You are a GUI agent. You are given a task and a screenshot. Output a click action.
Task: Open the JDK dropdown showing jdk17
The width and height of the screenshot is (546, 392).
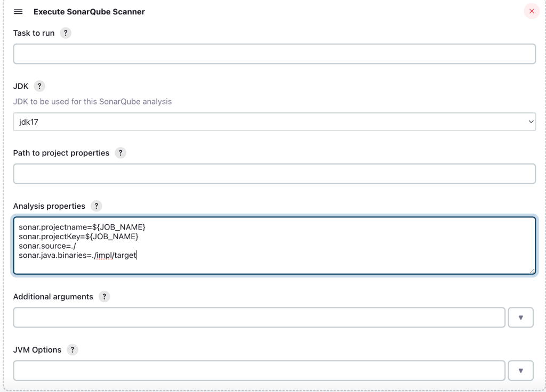click(274, 122)
